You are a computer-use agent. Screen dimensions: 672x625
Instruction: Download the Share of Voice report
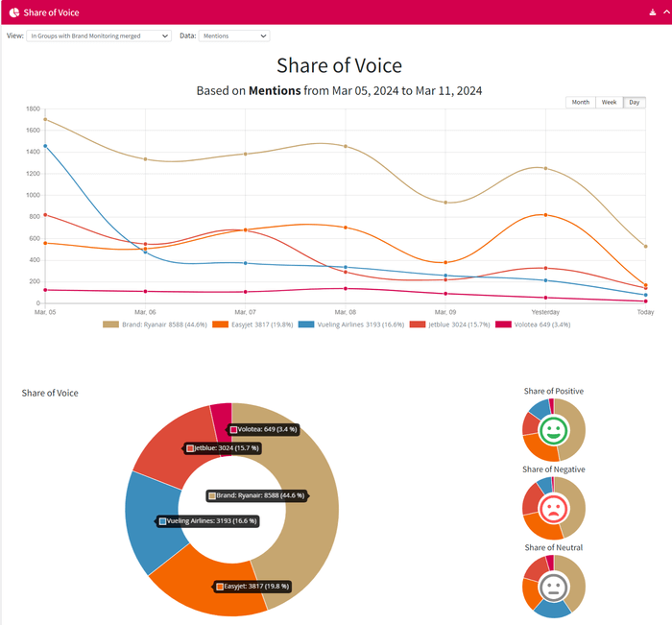(652, 12)
